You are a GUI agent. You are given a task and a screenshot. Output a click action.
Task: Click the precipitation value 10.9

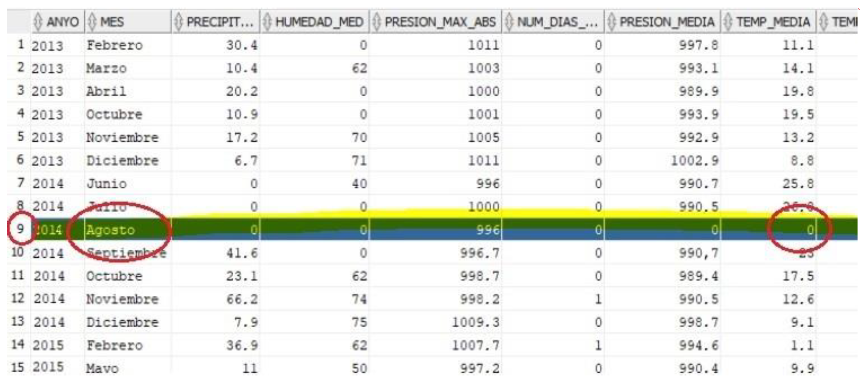click(x=242, y=114)
